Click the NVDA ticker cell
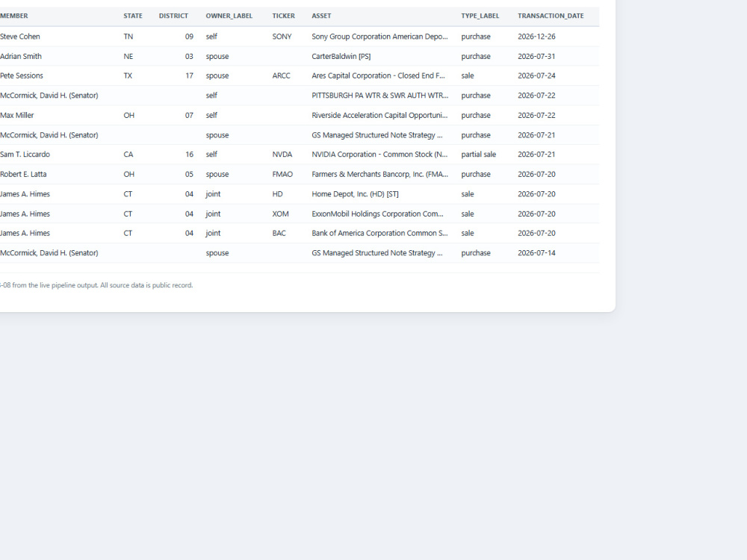This screenshot has width=747, height=560. coord(282,155)
